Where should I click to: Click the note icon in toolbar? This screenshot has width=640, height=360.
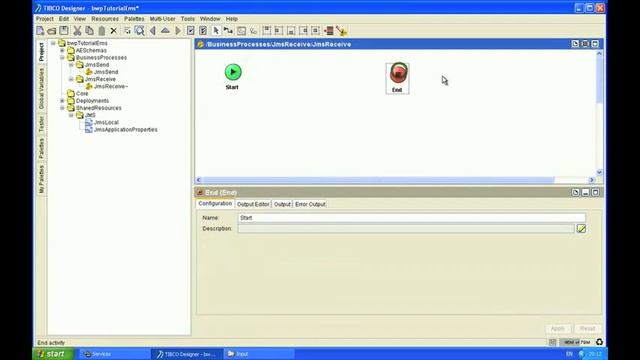click(241, 31)
